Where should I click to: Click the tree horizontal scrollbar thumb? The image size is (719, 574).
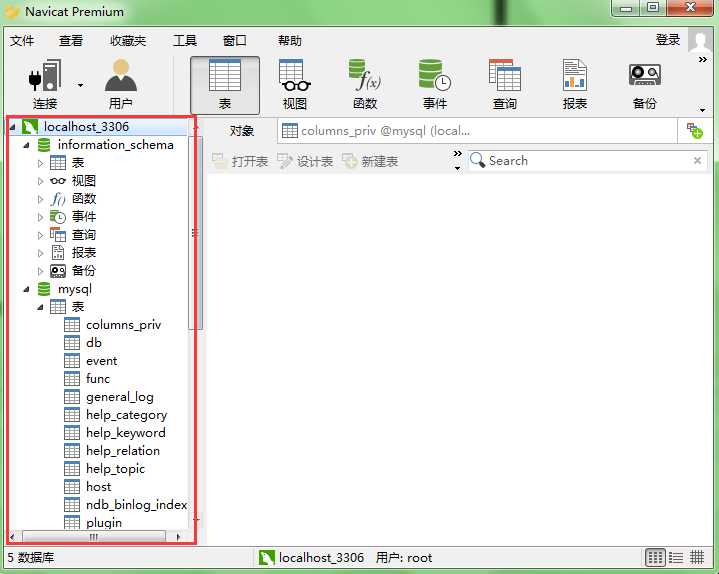(94, 536)
